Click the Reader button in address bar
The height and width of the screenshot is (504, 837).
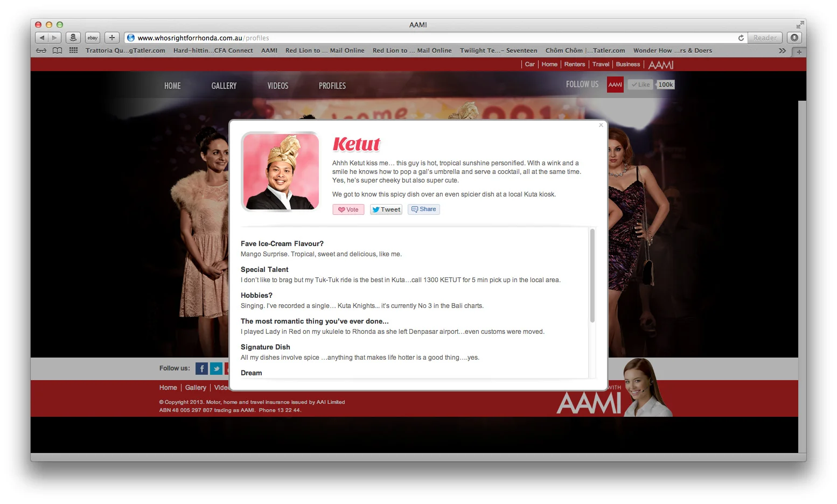765,38
